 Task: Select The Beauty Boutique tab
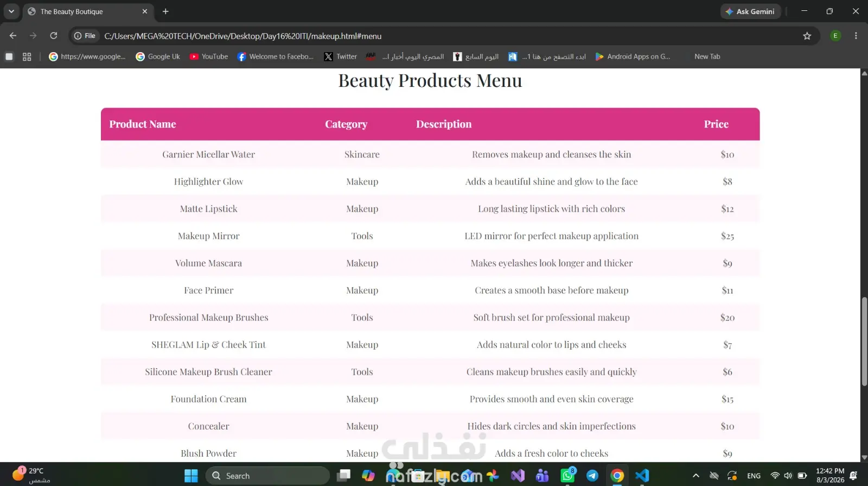point(88,11)
